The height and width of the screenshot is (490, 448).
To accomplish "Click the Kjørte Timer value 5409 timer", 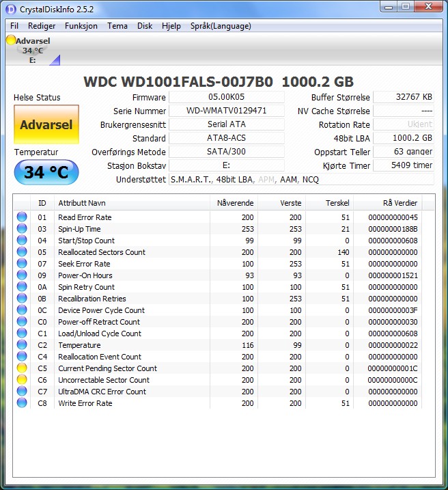I will point(404,165).
